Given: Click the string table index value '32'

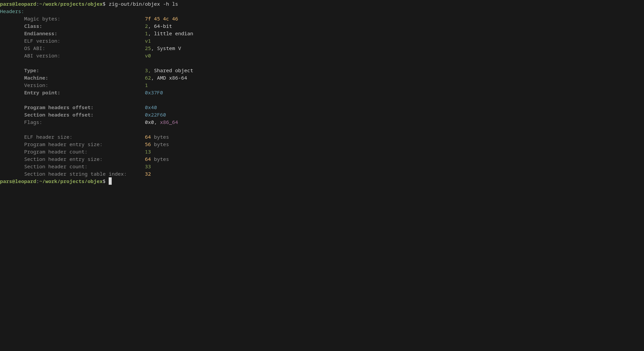Looking at the screenshot, I should click(148, 174).
